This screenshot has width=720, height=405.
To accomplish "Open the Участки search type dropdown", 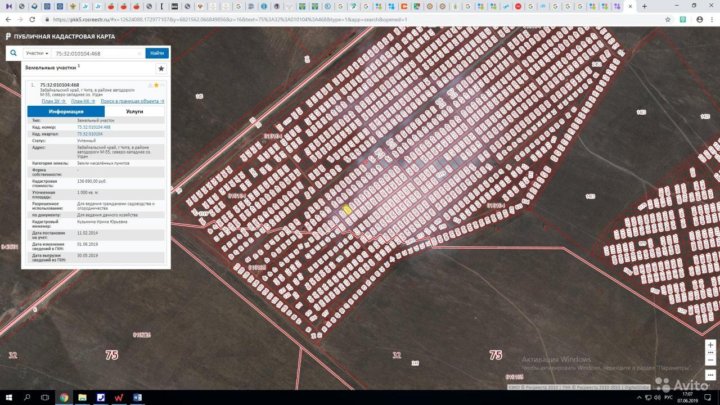I will [37, 53].
